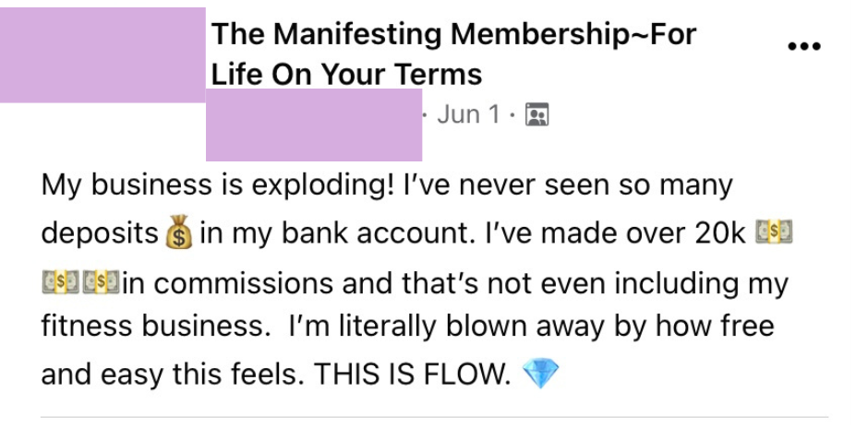868x428 pixels.
Task: Click the blue diamond emoji
Action: click(x=540, y=374)
